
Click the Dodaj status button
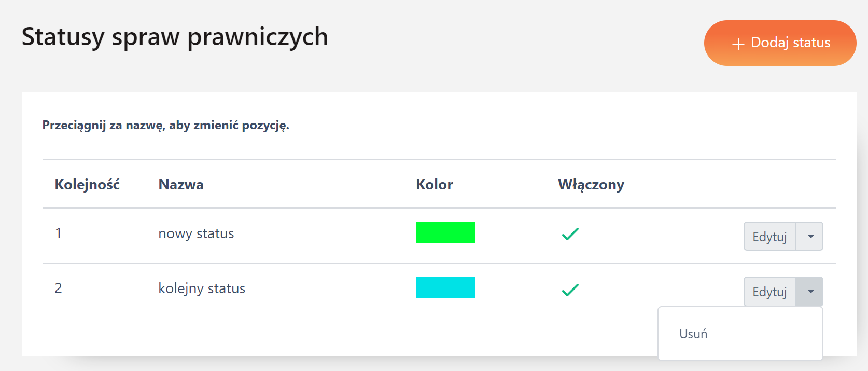pyautogui.click(x=780, y=43)
